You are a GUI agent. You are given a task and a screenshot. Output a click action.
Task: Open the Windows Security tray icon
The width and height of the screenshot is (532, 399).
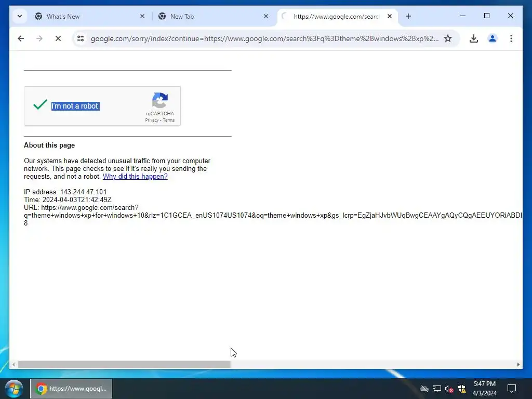click(462, 389)
